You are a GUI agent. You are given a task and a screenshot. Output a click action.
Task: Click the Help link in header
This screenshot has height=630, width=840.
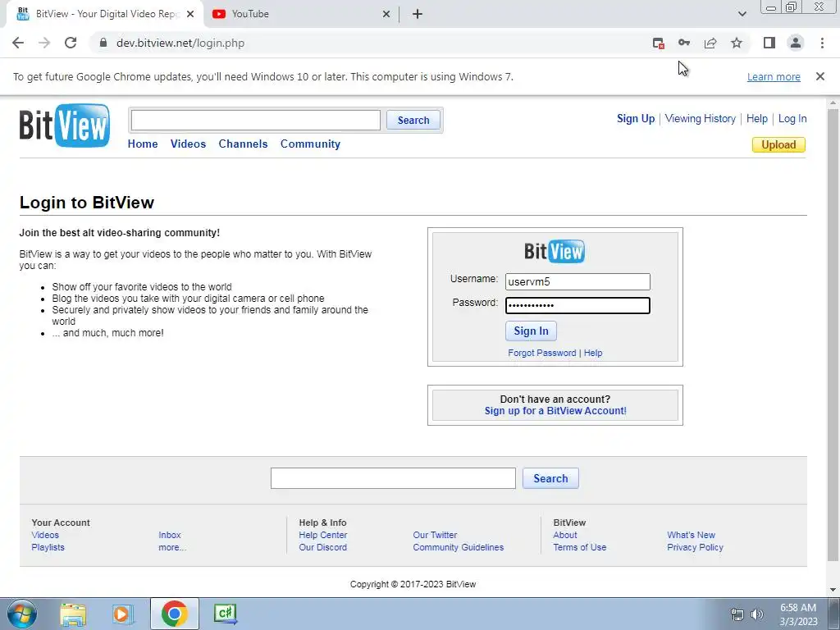[757, 118]
